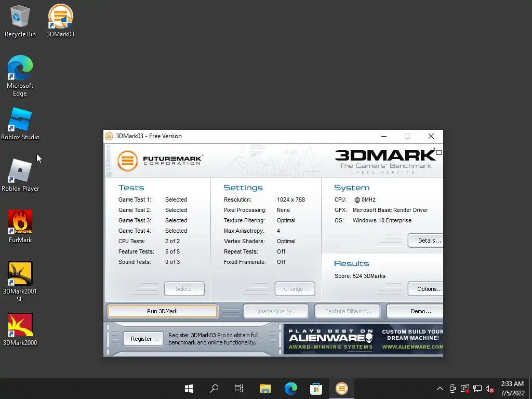This screenshot has width=532, height=399.
Task: Click the Windows 10 Enterprise text
Action: 382,220
